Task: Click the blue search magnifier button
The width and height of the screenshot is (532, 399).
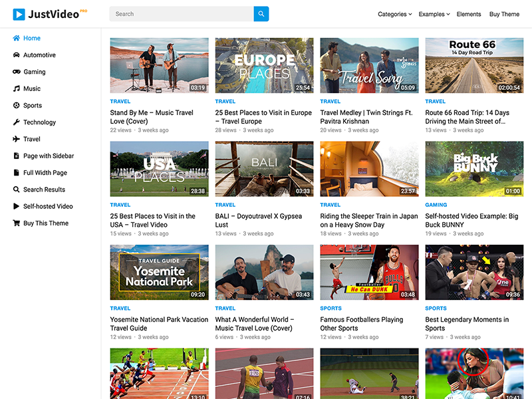Action: 261,13
